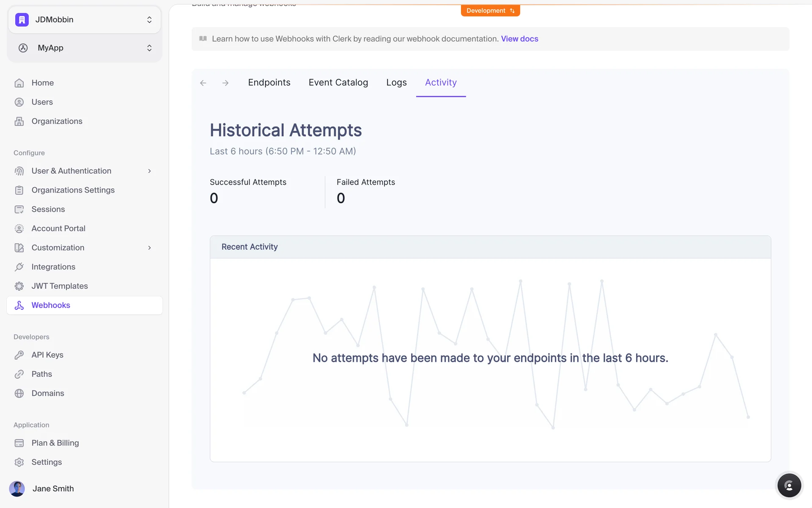Click the JWT Templates gear icon
This screenshot has width=812, height=508.
tap(19, 286)
